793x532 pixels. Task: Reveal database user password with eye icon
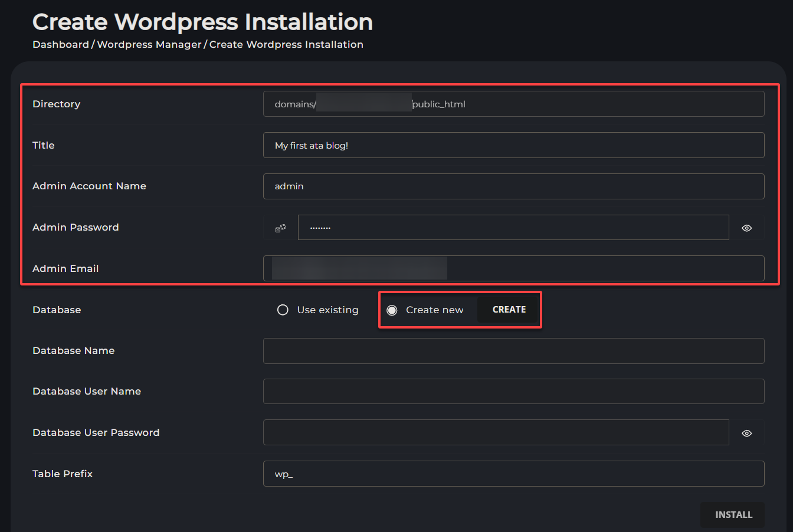point(746,433)
